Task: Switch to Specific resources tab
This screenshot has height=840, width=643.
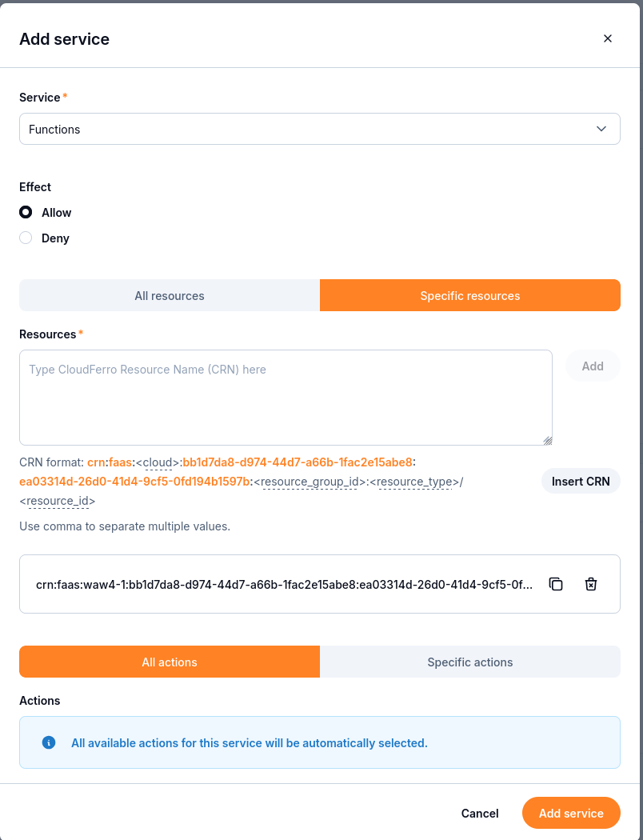Action: pyautogui.click(x=470, y=295)
